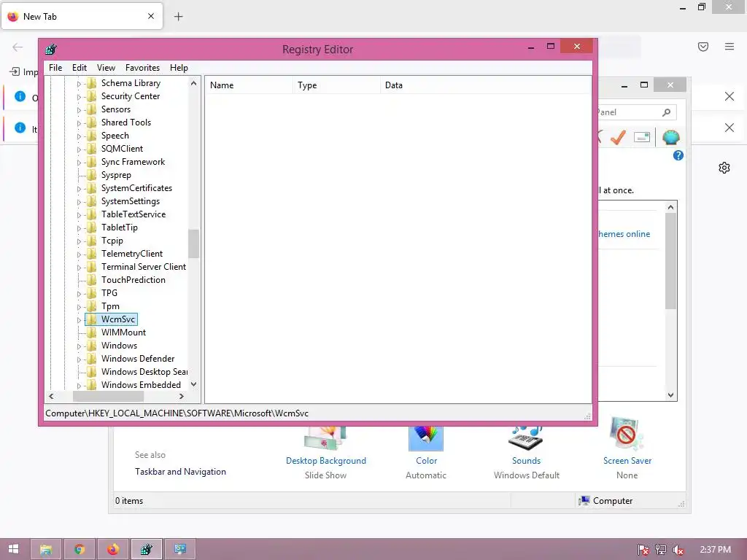Open the Edit menu
Viewport: 747px width, 560px height.
pyautogui.click(x=79, y=68)
